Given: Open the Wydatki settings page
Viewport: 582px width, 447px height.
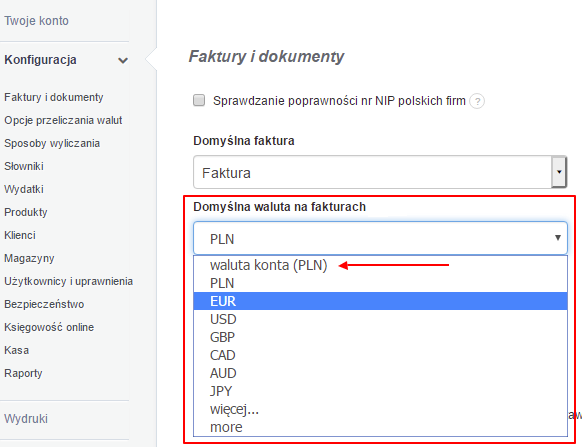Looking at the screenshot, I should (24, 189).
